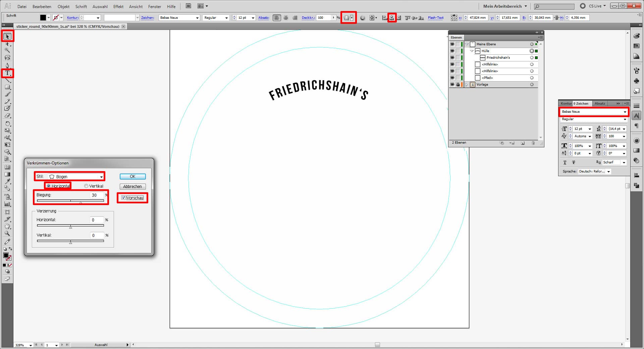Choose the Vertikal radio option

pos(86,186)
